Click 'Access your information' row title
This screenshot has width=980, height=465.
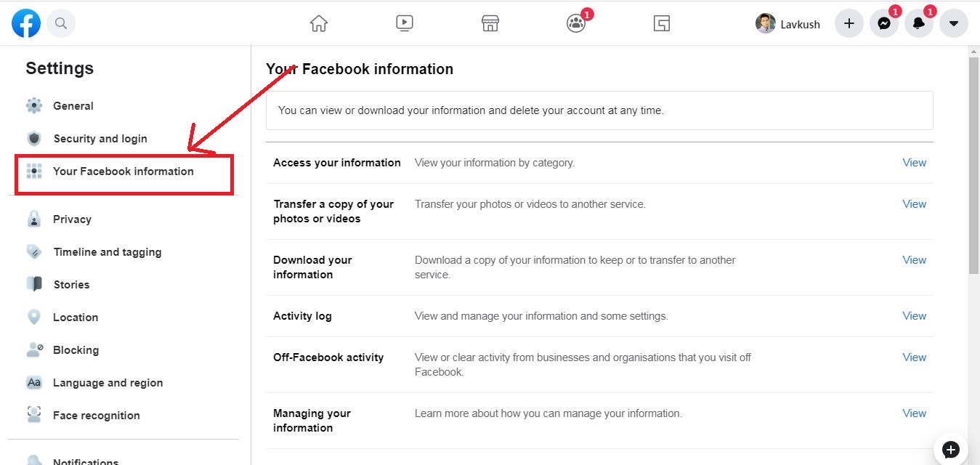pos(337,163)
